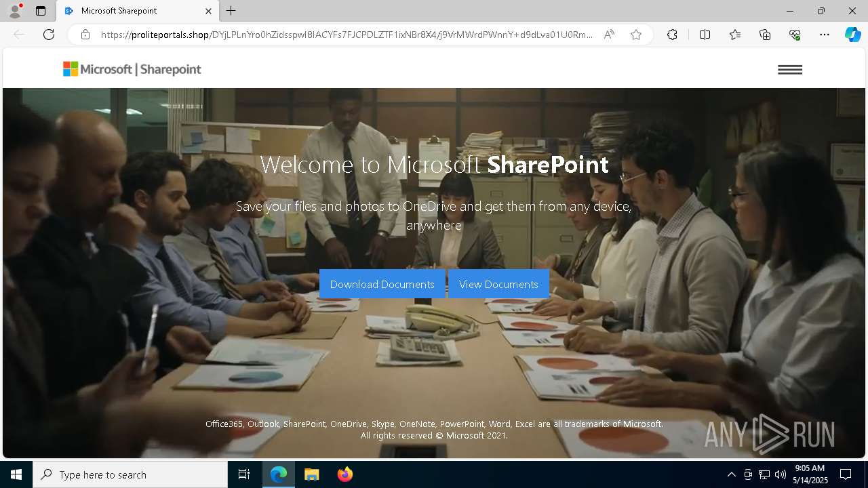Open the notification center
Image resolution: width=868 pixels, height=488 pixels.
(x=846, y=474)
